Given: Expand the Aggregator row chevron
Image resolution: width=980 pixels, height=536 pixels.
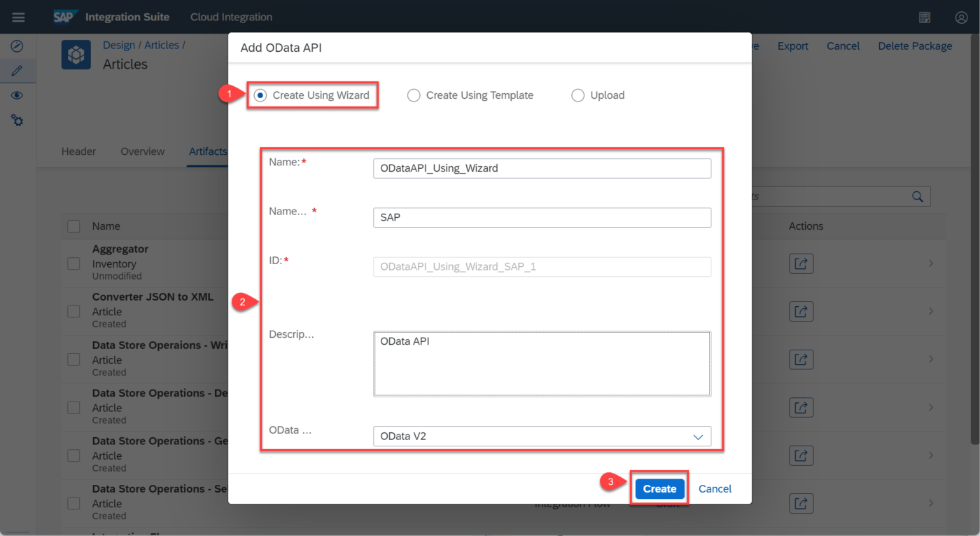Looking at the screenshot, I should coord(931,263).
